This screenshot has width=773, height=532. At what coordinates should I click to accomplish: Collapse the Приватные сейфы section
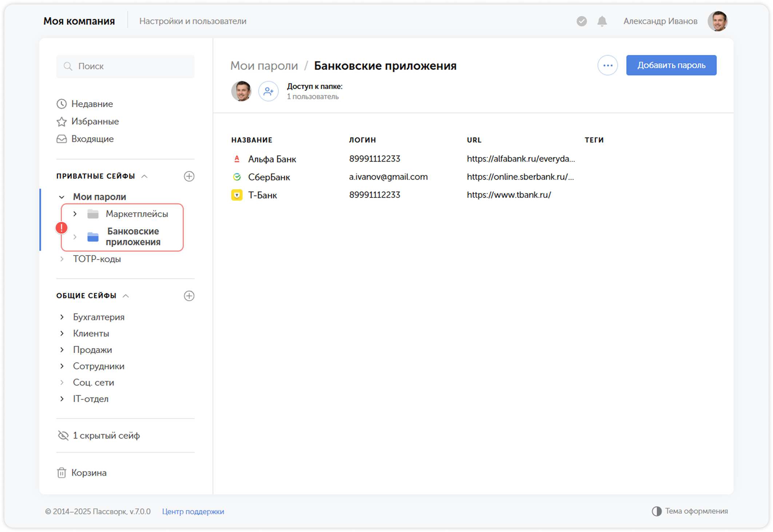pyautogui.click(x=144, y=176)
